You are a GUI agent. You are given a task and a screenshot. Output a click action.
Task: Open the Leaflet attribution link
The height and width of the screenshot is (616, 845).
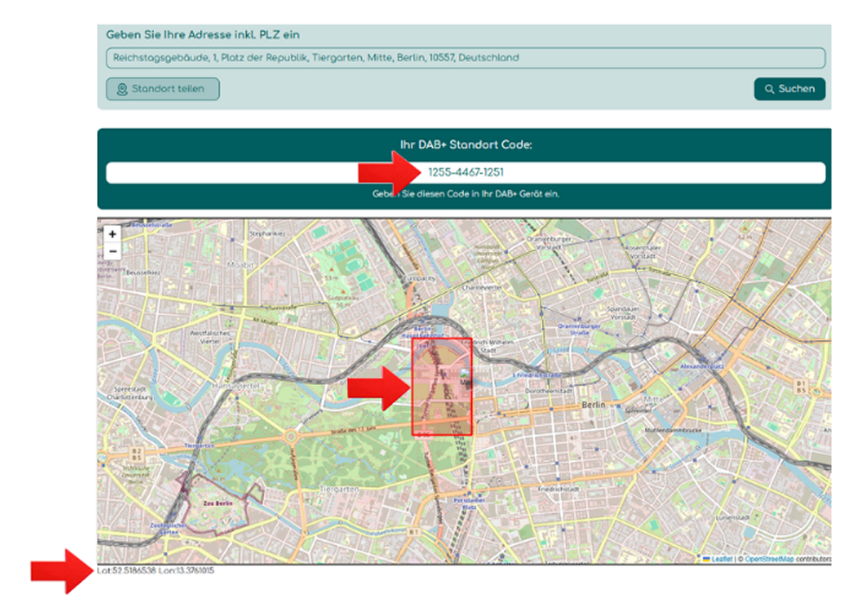point(721,559)
